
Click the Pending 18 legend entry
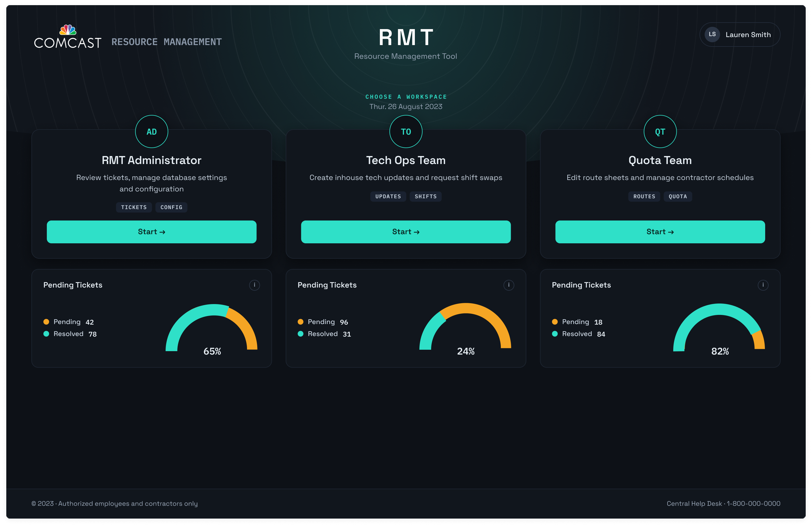pos(577,322)
